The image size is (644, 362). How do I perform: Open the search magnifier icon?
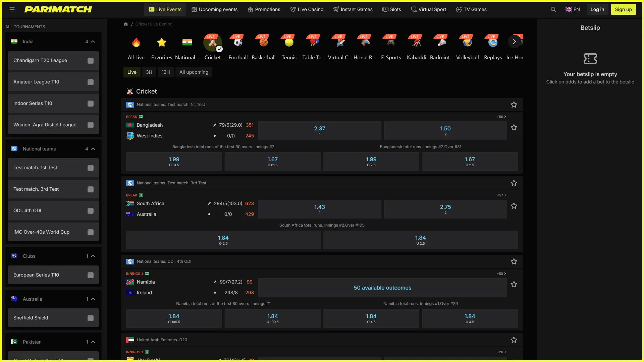tap(553, 9)
